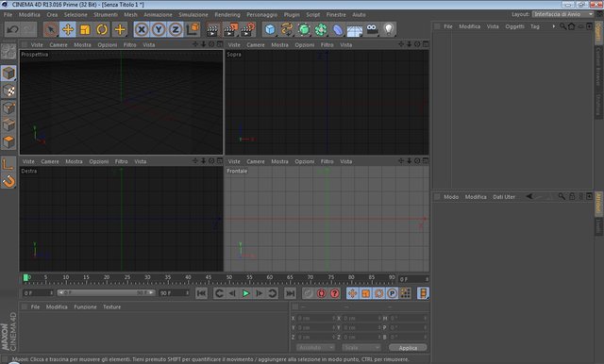Toggle Y axis lock
The image size is (604, 364).
click(159, 29)
